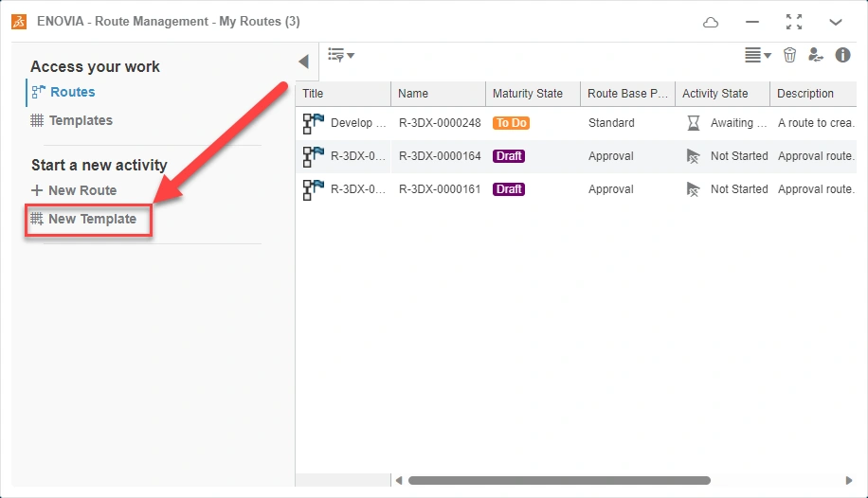Click the grid icon beside New Template
Viewport: 868px width, 498px height.
(37, 219)
